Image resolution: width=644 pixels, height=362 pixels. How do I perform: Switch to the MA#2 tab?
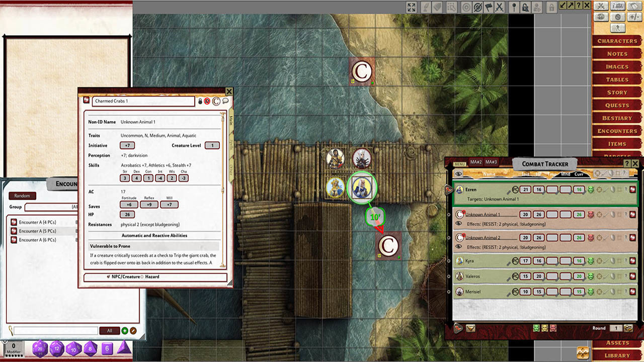pyautogui.click(x=476, y=162)
